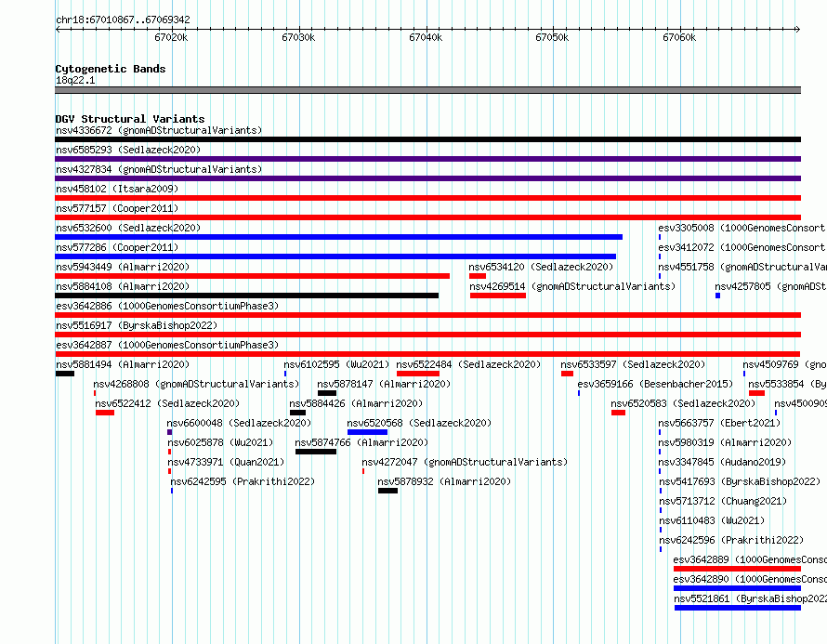
Task: Select nsv5516917 (ByrskaBishop2022) label
Action: coord(137,325)
